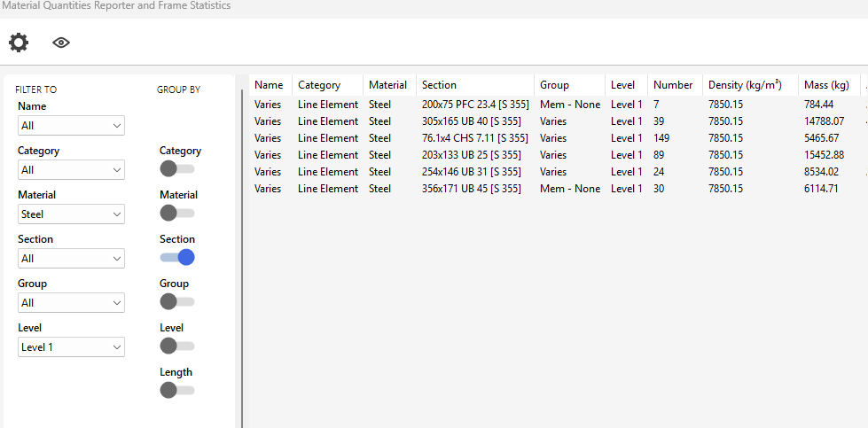Click mass value 6114.71
This screenshot has height=428, width=868.
tap(821, 189)
